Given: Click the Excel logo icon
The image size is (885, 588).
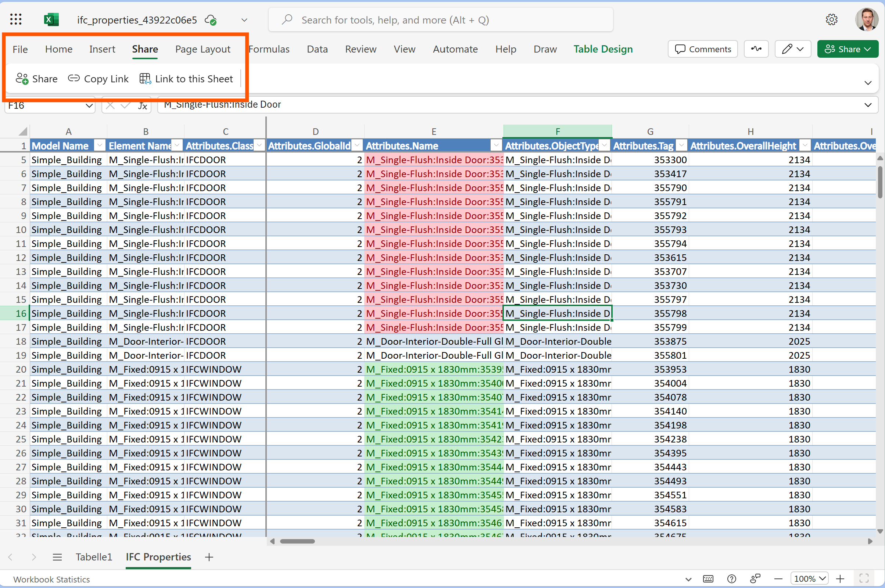Looking at the screenshot, I should click(x=51, y=19).
